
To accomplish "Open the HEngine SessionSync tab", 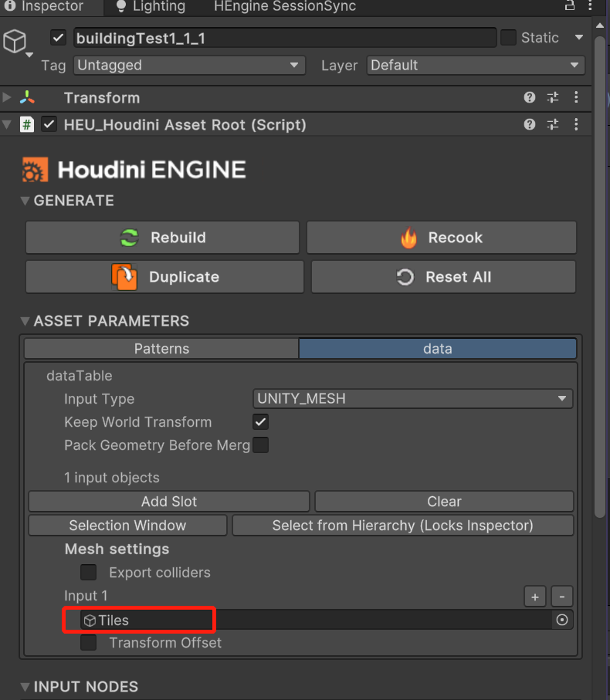I will click(285, 6).
